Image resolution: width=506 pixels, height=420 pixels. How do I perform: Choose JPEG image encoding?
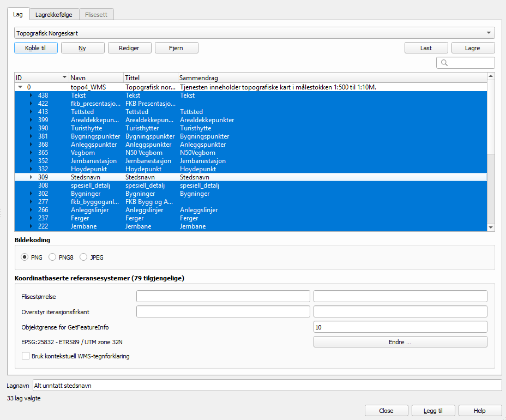click(83, 257)
